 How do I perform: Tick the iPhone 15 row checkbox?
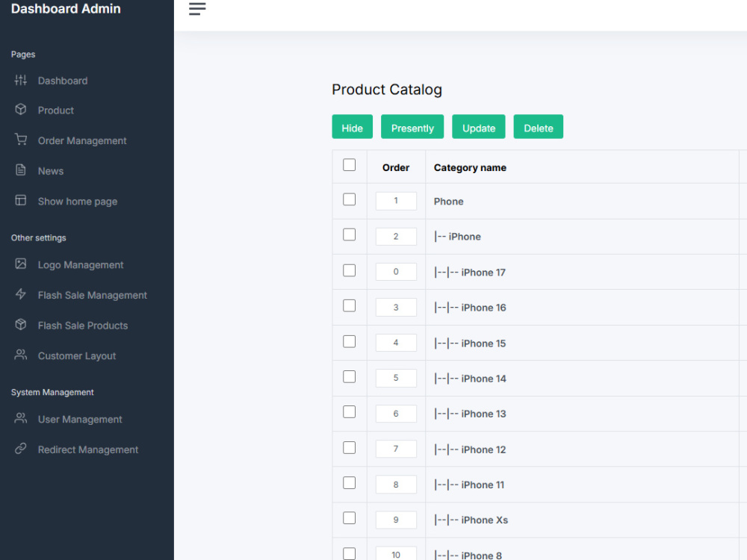click(349, 341)
